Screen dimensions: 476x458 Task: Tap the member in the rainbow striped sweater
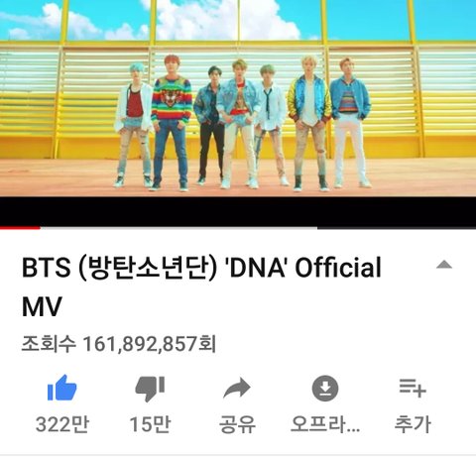(172, 122)
